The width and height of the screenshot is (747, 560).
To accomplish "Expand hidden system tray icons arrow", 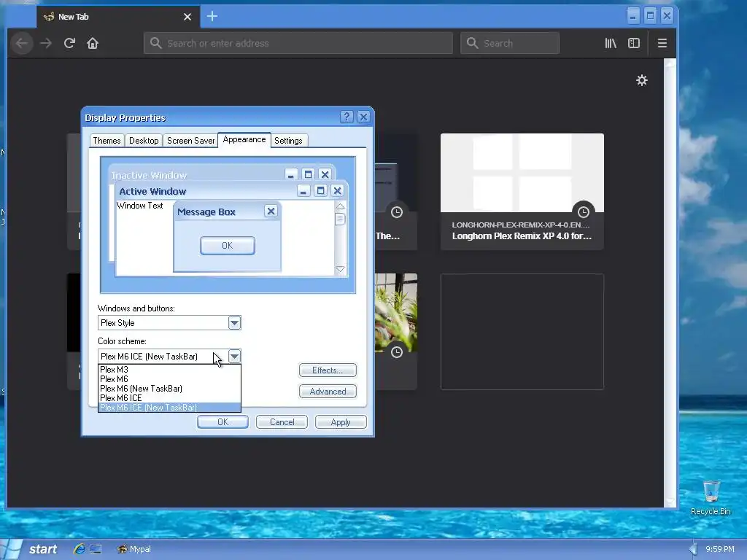I will [x=693, y=549].
